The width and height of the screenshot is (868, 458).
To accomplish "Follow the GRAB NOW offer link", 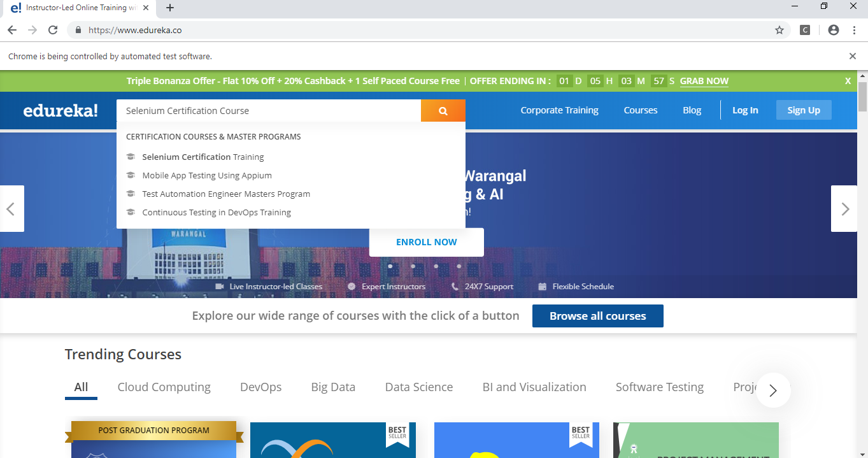I will tap(704, 81).
